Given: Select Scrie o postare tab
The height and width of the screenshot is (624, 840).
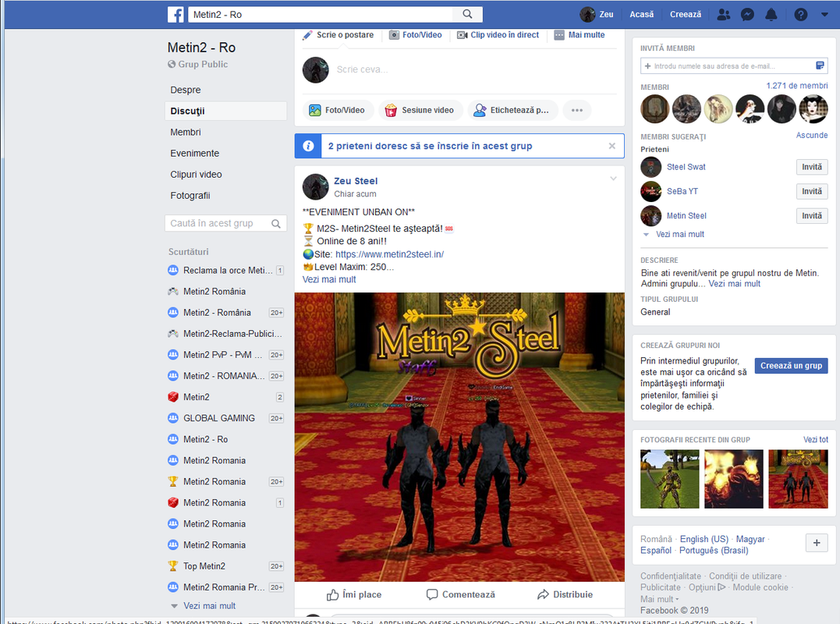Looking at the screenshot, I should point(338,35).
